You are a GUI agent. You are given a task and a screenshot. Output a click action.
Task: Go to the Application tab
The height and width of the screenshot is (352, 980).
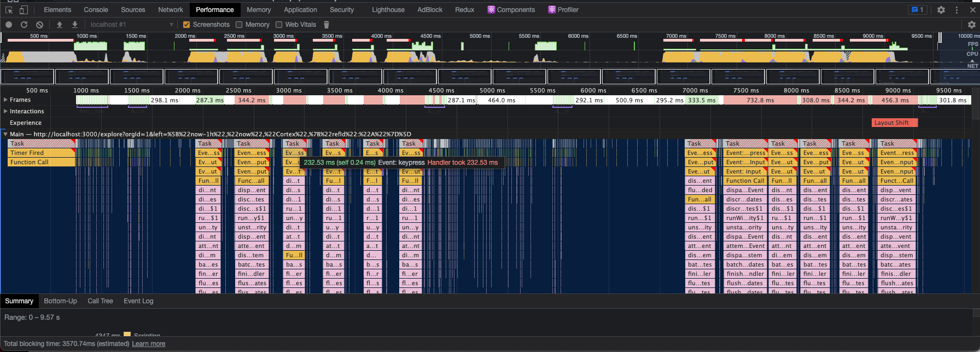coord(300,10)
